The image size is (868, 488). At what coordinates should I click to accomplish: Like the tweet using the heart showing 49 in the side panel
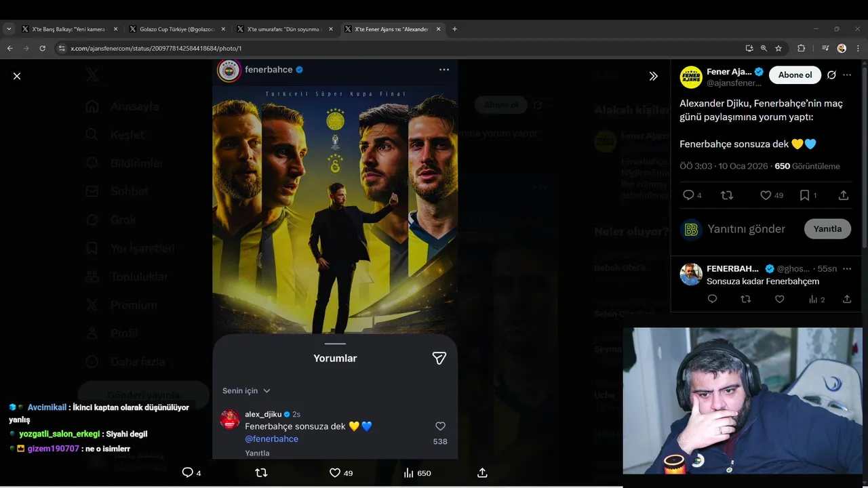click(766, 195)
